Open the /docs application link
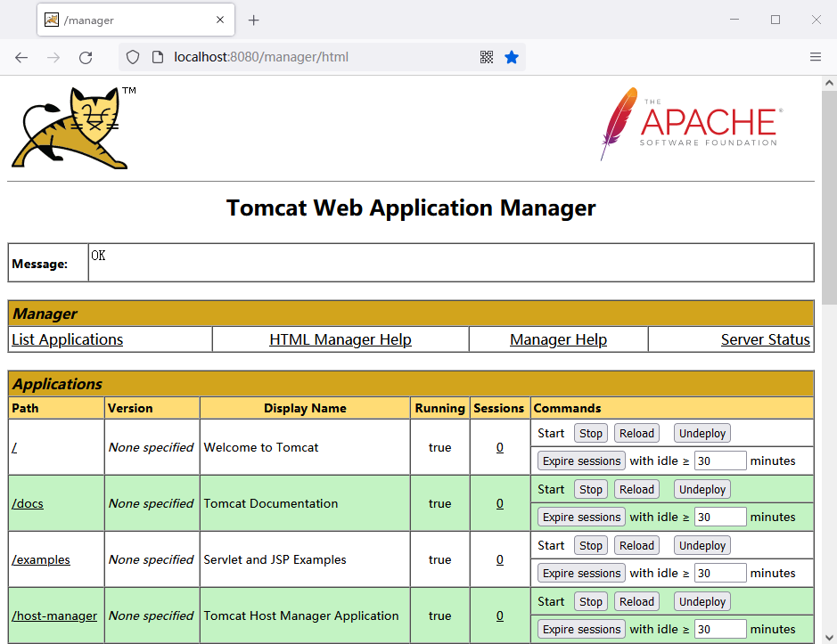This screenshot has height=644, width=837. (x=28, y=503)
